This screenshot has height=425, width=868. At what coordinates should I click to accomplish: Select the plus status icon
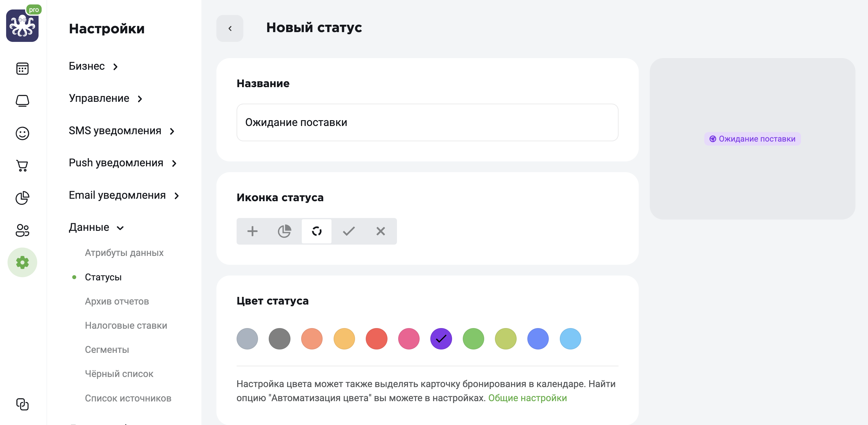253,231
